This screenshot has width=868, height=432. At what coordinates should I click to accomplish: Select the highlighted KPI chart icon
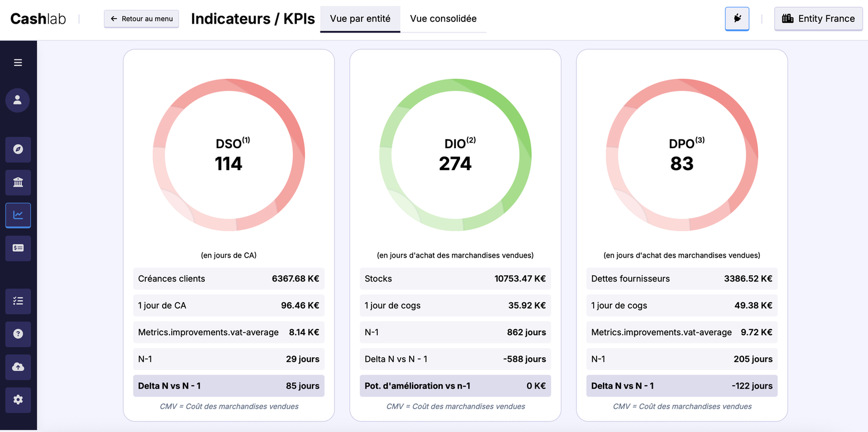(18, 215)
